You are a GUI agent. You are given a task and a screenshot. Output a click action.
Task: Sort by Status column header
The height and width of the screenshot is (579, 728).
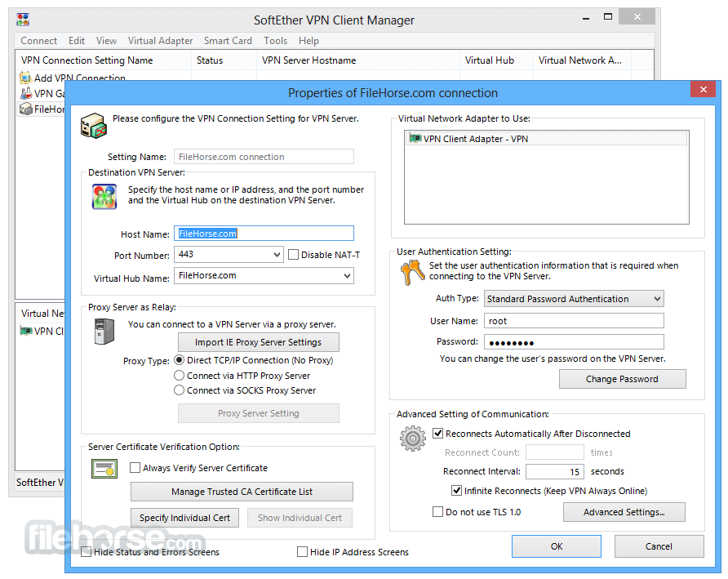pos(224,60)
